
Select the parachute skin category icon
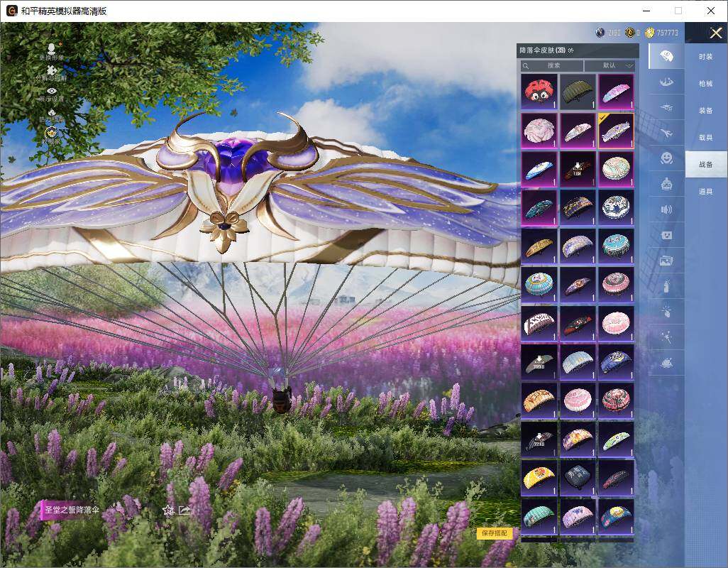(x=666, y=56)
